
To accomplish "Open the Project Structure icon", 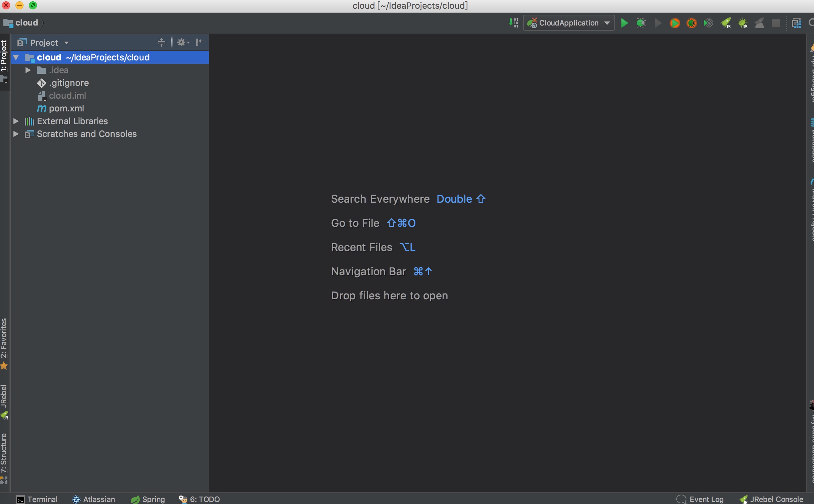I will click(x=796, y=23).
